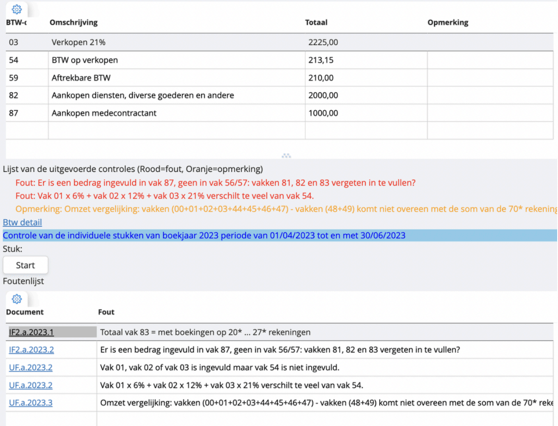Click the 'Totaal vak 83' error text
The height and width of the screenshot is (426, 558).
(205, 332)
